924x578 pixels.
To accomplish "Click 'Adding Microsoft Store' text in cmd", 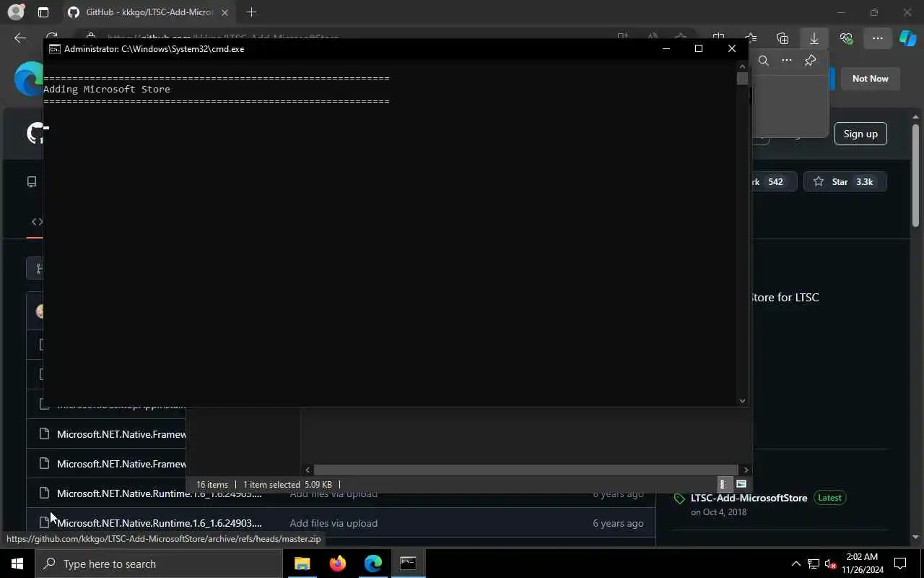I will click(x=107, y=90).
